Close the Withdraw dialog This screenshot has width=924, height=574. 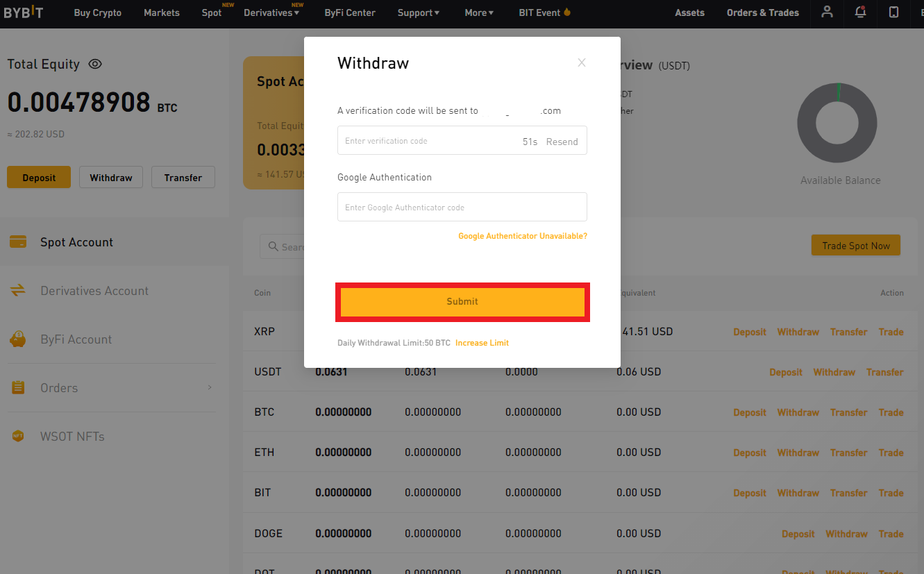tap(582, 62)
